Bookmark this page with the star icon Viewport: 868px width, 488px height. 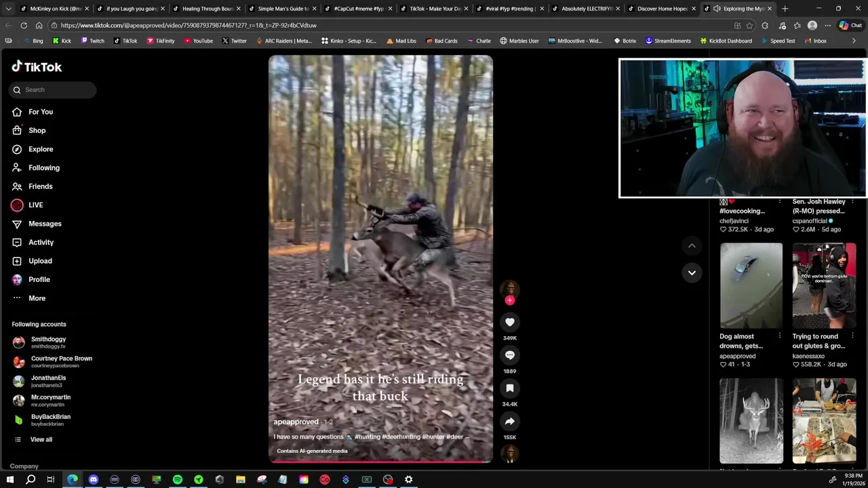click(x=749, y=25)
